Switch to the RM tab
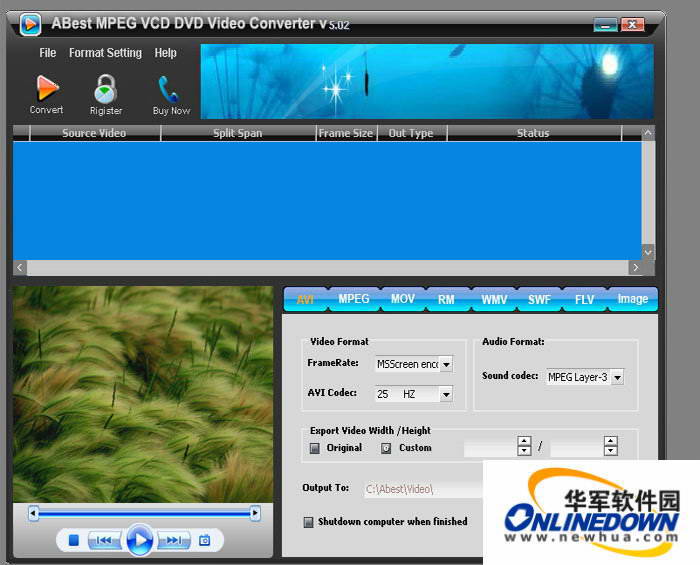The image size is (700, 565). 446,299
